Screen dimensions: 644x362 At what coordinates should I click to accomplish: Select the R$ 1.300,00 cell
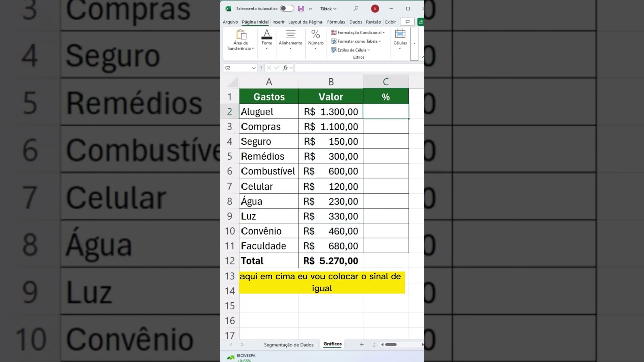tap(331, 112)
